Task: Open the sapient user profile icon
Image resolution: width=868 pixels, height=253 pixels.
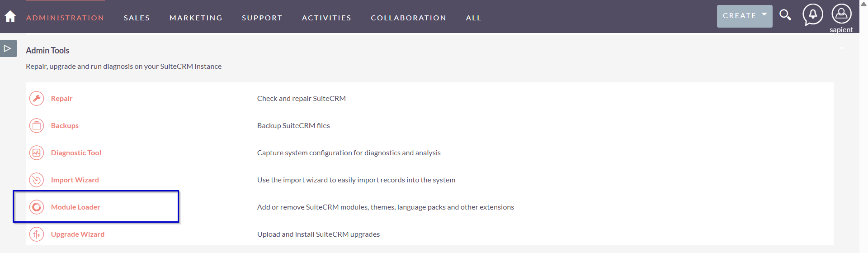Action: [841, 14]
